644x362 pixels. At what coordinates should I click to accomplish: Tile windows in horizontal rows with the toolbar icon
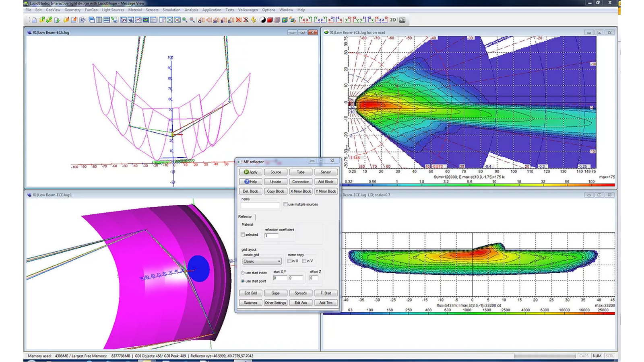point(107,20)
